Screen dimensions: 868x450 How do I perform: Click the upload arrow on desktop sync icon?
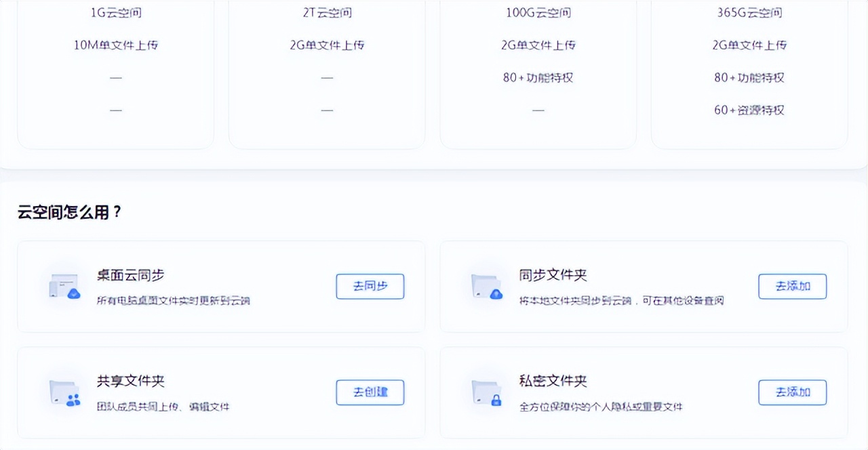(x=74, y=293)
